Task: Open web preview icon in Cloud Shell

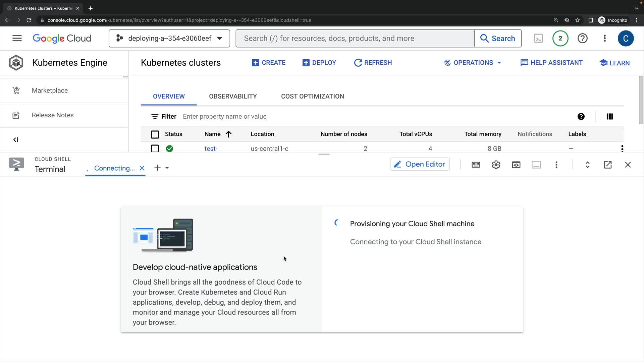Action: click(x=516, y=165)
